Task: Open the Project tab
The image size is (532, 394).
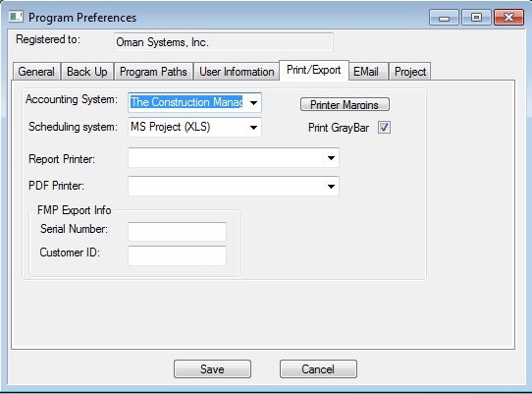Action: point(410,72)
